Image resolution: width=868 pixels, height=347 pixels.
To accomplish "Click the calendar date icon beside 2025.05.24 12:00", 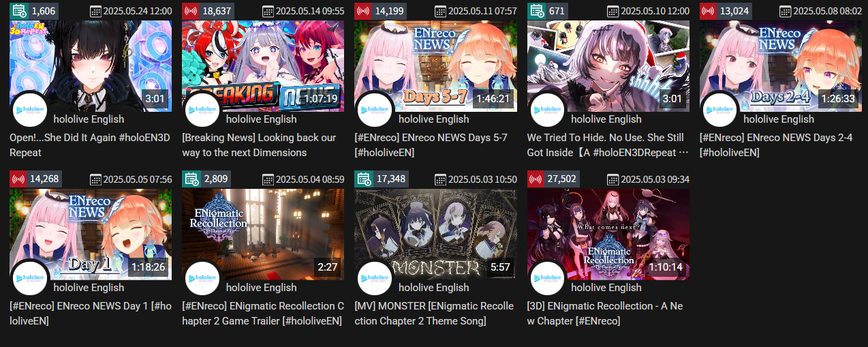I will click(95, 12).
